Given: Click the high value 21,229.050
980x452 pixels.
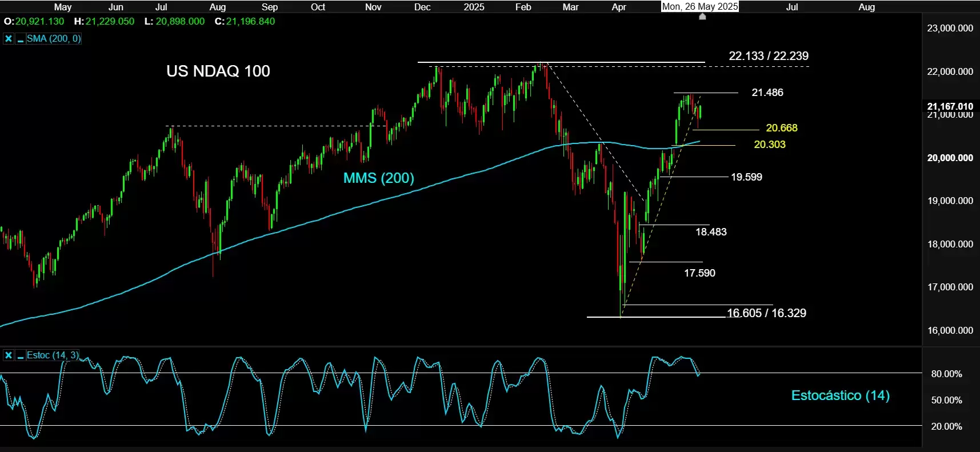Looking at the screenshot, I should click(x=110, y=21).
